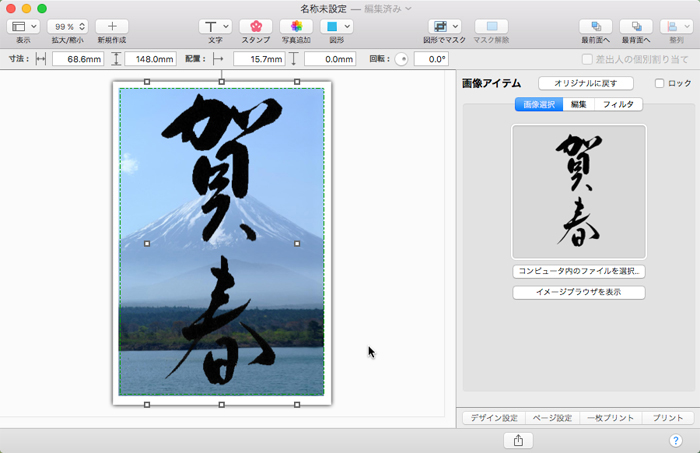The height and width of the screenshot is (453, 700).
Task: Open the 文字 text tool dropdown
Action: [x=215, y=26]
